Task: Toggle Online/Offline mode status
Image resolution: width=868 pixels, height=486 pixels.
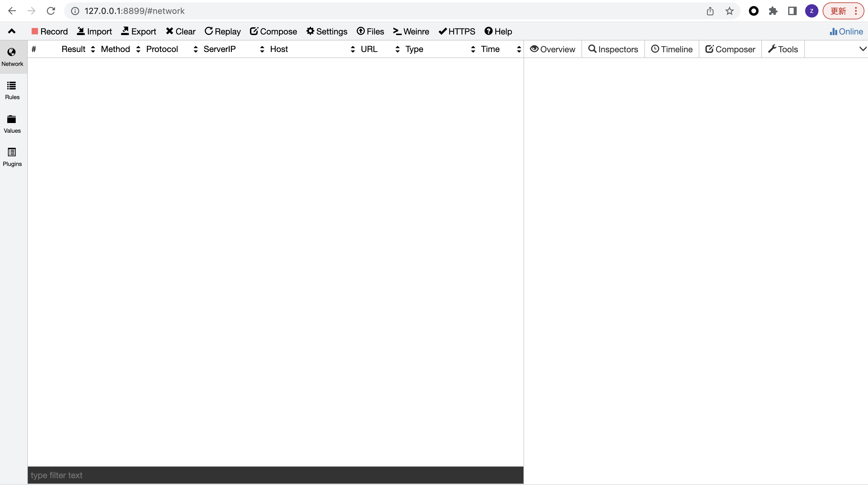Action: (x=845, y=31)
